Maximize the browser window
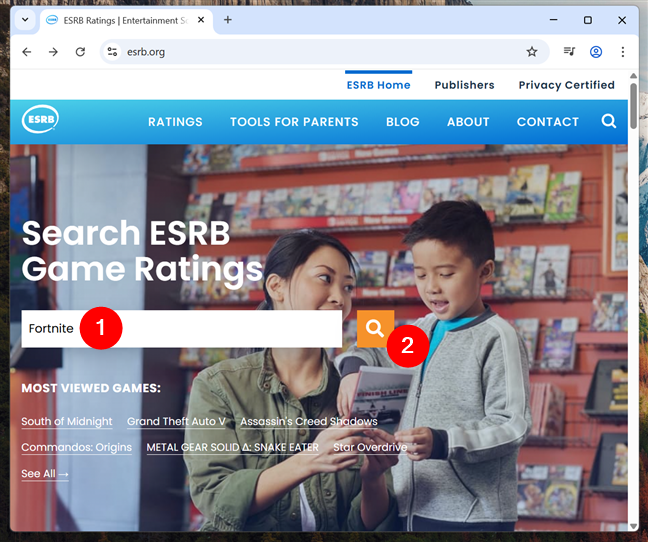The height and width of the screenshot is (542, 648). pyautogui.click(x=588, y=20)
